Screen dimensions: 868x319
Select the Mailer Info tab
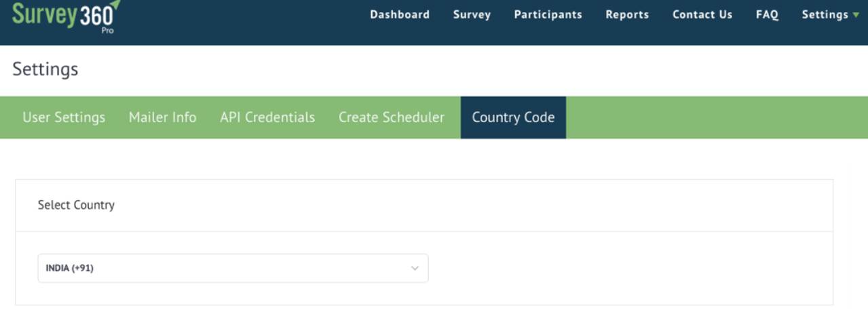pyautogui.click(x=162, y=117)
